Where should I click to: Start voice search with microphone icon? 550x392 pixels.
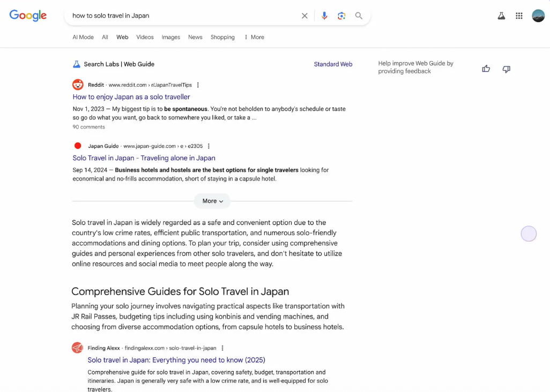point(324,16)
